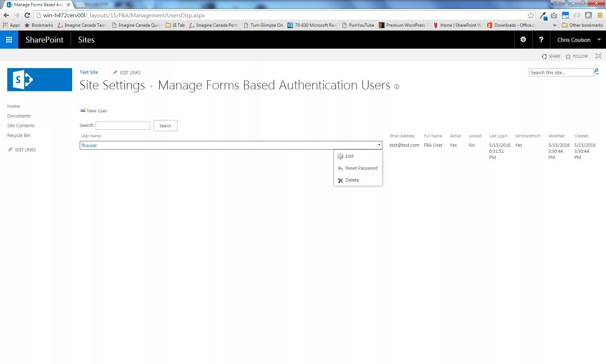Open the help question mark
Image resolution: width=606 pixels, height=364 pixels.
pyautogui.click(x=541, y=40)
